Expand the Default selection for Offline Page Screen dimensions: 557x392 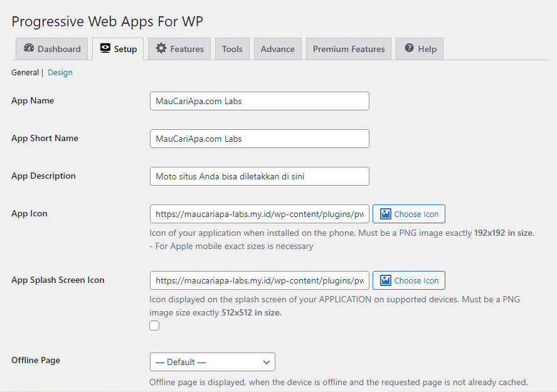pos(266,362)
